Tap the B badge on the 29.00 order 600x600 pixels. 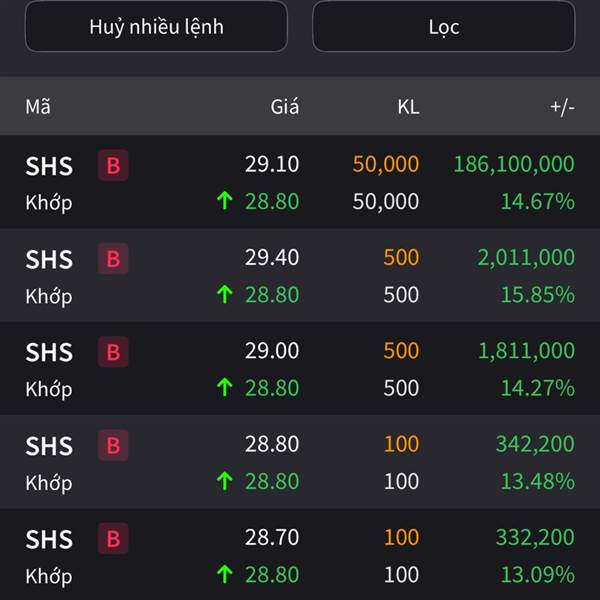tap(113, 352)
